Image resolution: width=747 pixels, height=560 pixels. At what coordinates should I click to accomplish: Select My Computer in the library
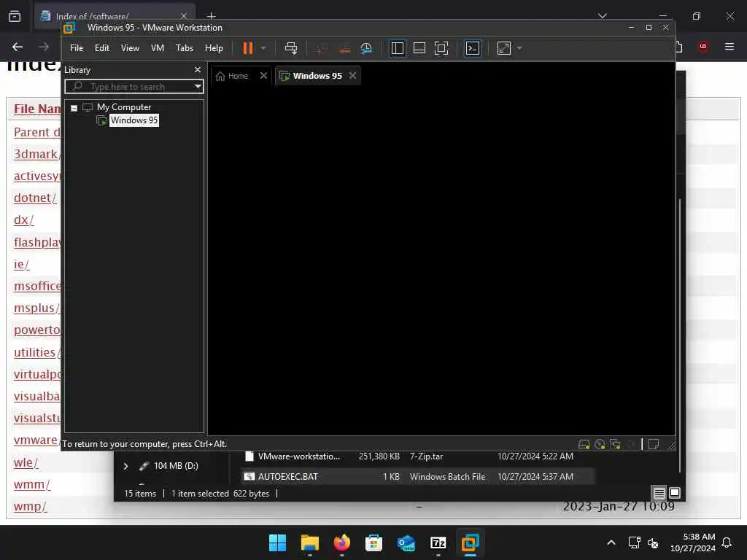pyautogui.click(x=124, y=107)
